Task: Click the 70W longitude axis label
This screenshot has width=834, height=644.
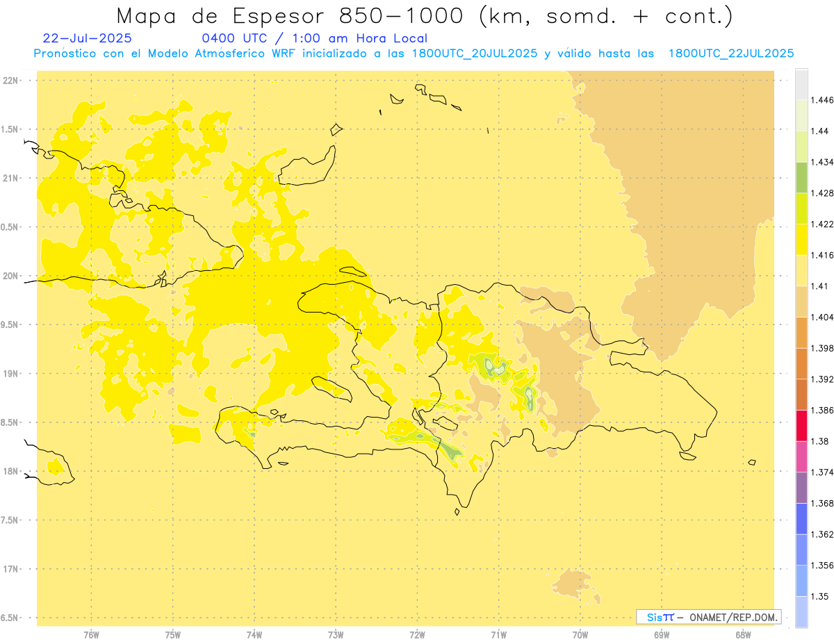Action: (x=580, y=634)
